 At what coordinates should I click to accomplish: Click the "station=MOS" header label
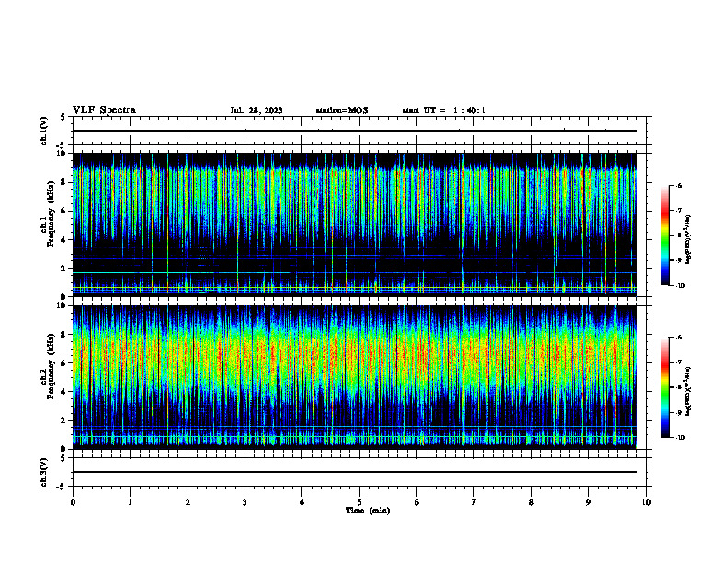pos(342,110)
